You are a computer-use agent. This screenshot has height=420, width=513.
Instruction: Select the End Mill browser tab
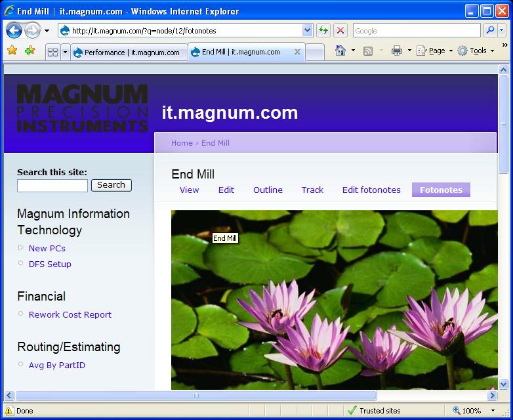241,52
